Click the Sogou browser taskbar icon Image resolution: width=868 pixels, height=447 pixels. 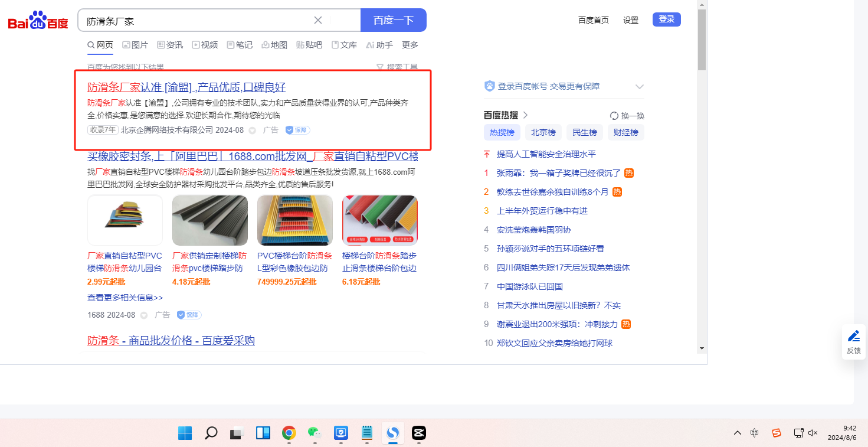(x=392, y=433)
